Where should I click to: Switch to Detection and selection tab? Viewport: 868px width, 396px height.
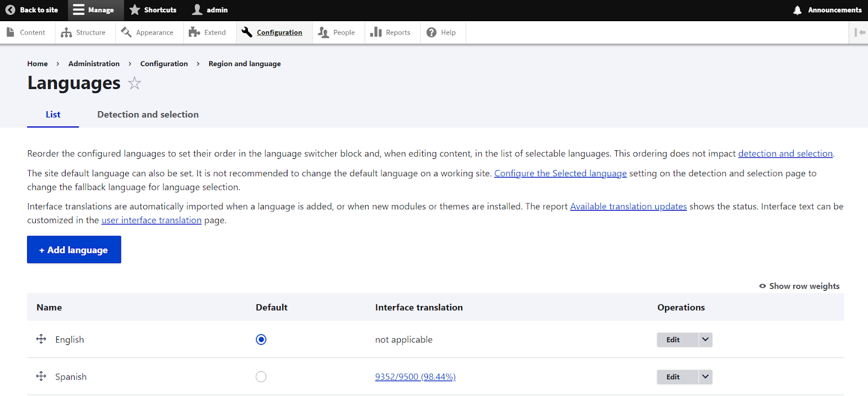(x=148, y=114)
